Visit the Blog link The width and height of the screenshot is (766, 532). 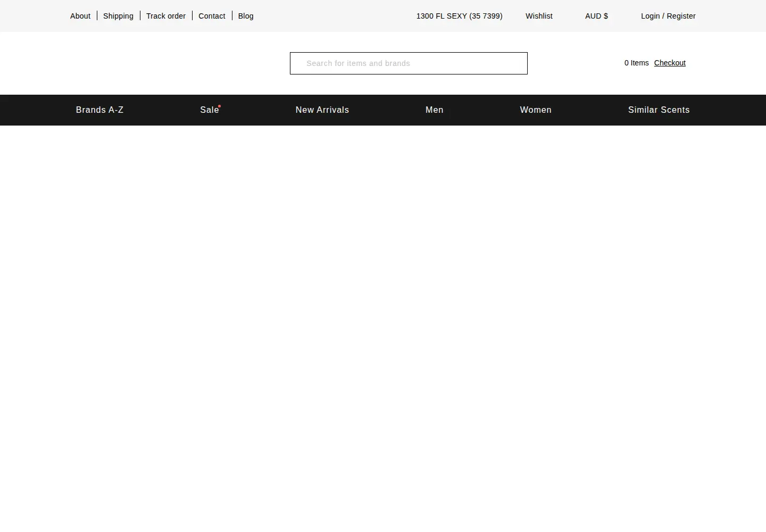246,16
